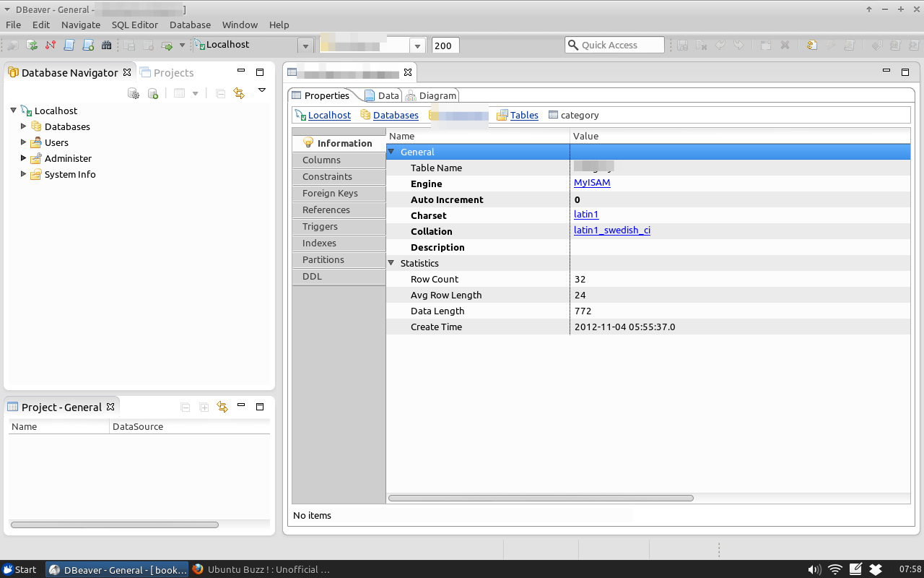This screenshot has height=578, width=924.
Task: Click the binoculars search icon
Action: 107,45
